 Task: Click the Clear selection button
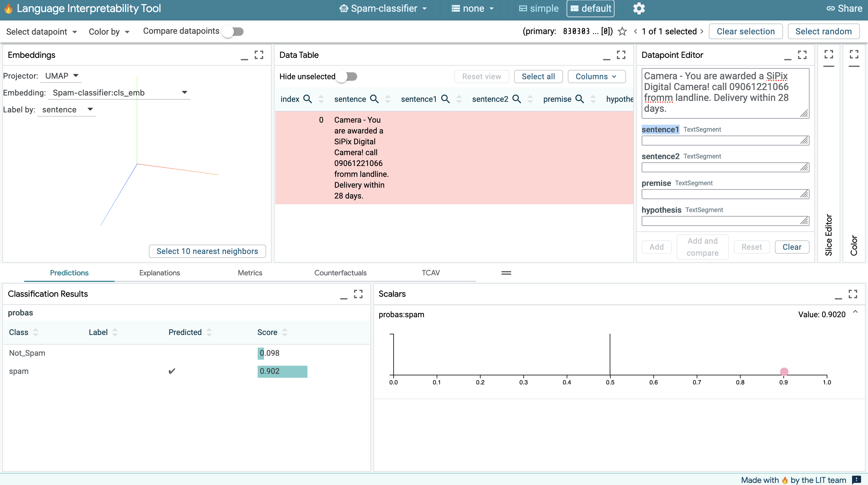click(x=746, y=31)
